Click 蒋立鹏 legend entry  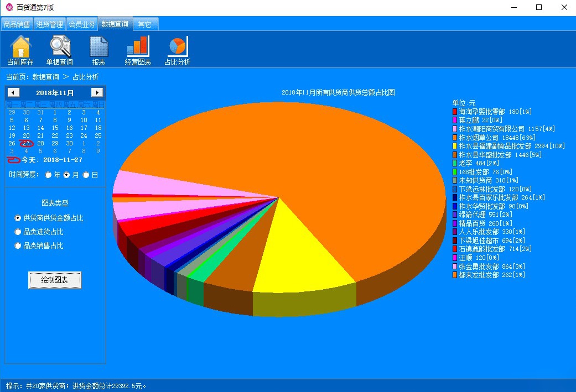pyautogui.click(x=478, y=120)
